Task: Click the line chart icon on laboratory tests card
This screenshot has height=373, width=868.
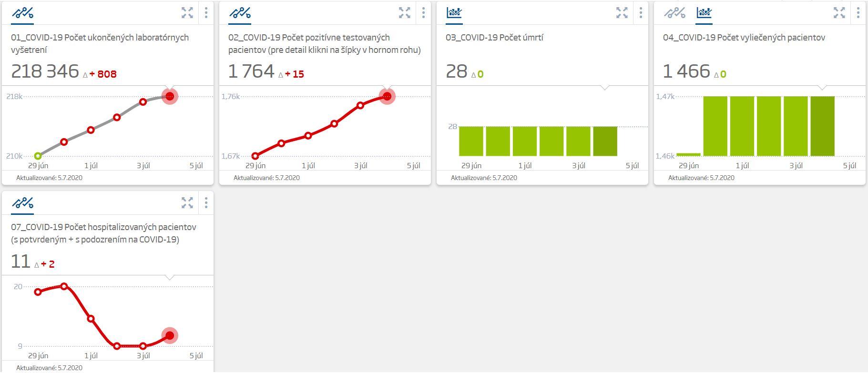Action: (x=22, y=13)
